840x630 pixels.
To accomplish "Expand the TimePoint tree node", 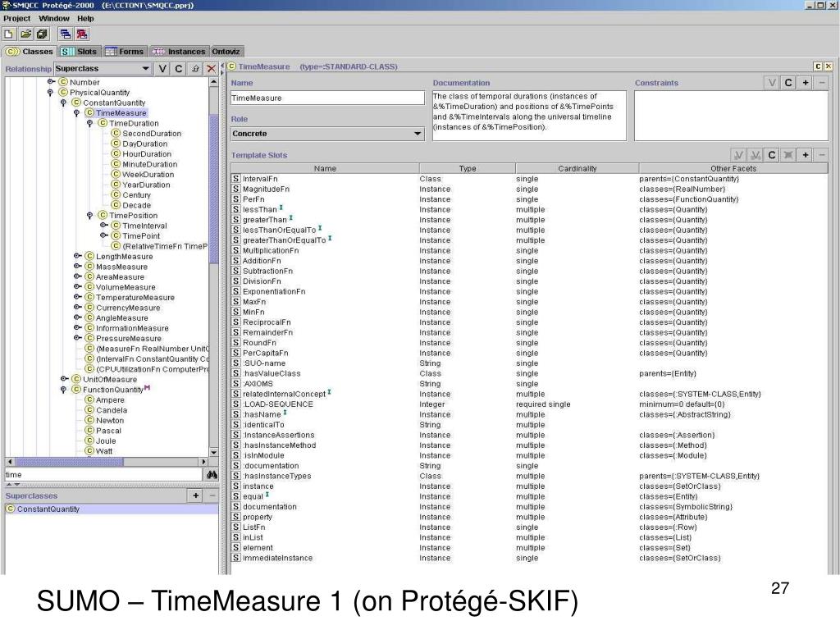I will pos(103,235).
